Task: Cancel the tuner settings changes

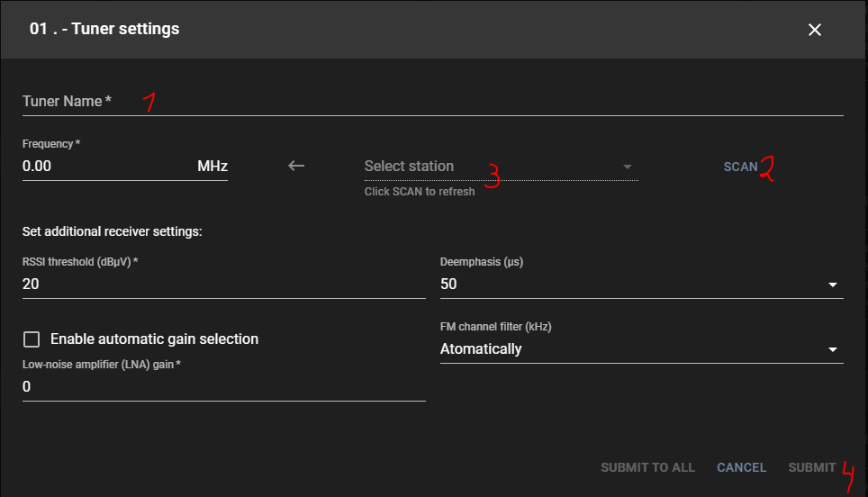Action: [x=741, y=467]
